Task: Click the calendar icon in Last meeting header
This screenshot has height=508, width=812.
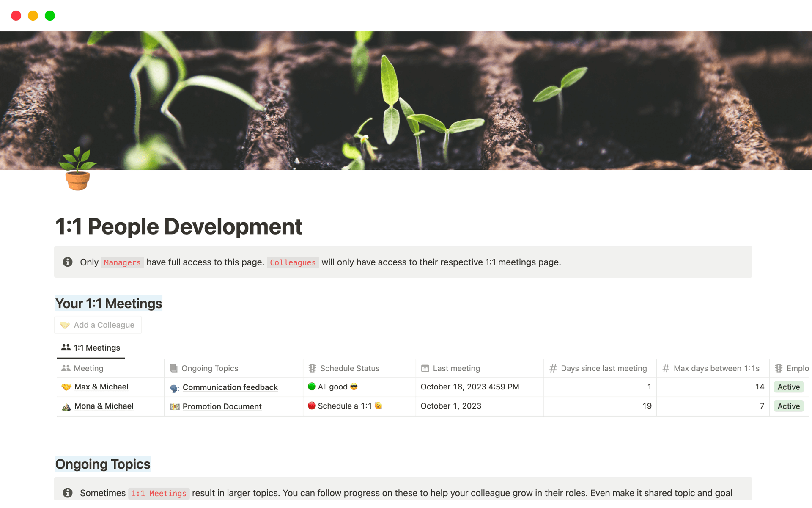Action: click(x=425, y=368)
